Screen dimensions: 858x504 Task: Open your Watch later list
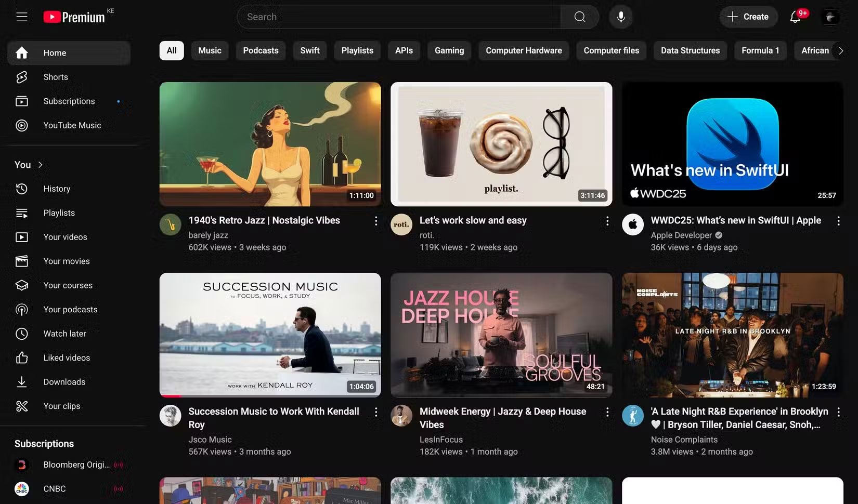click(65, 334)
